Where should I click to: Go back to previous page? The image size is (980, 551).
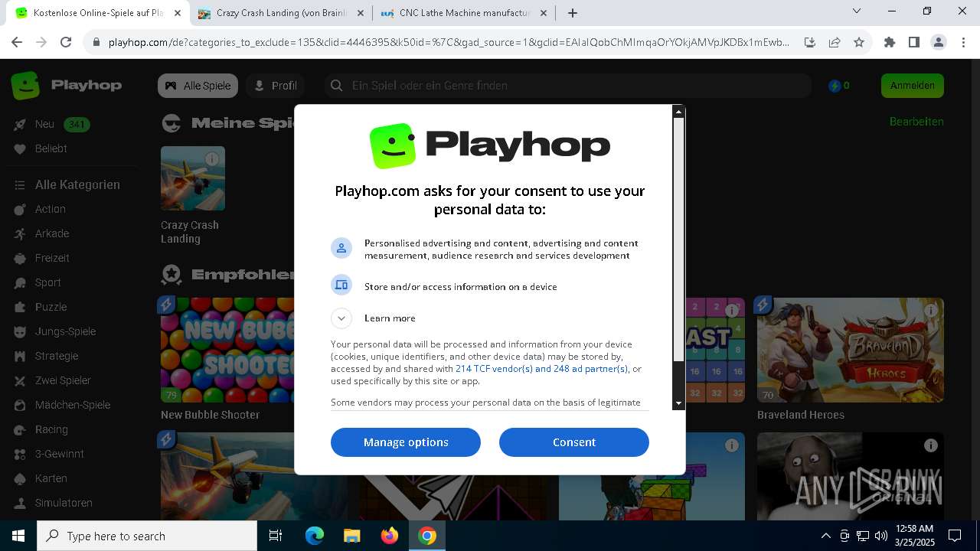click(17, 43)
